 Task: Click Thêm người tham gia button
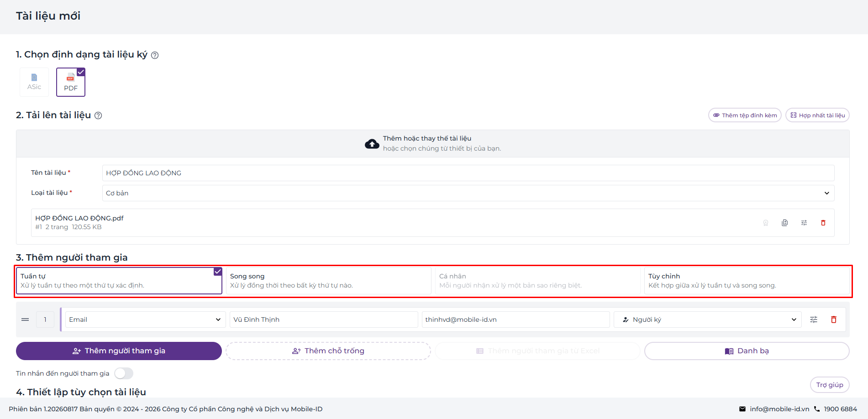(119, 351)
